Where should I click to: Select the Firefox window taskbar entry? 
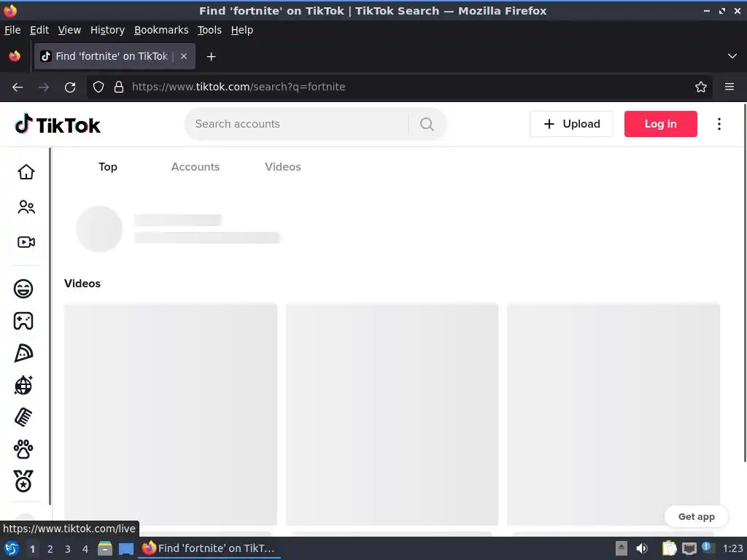[x=209, y=548]
